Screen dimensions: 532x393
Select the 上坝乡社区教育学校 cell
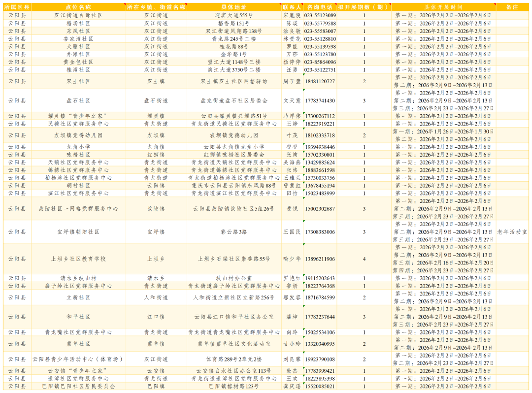tap(78, 259)
